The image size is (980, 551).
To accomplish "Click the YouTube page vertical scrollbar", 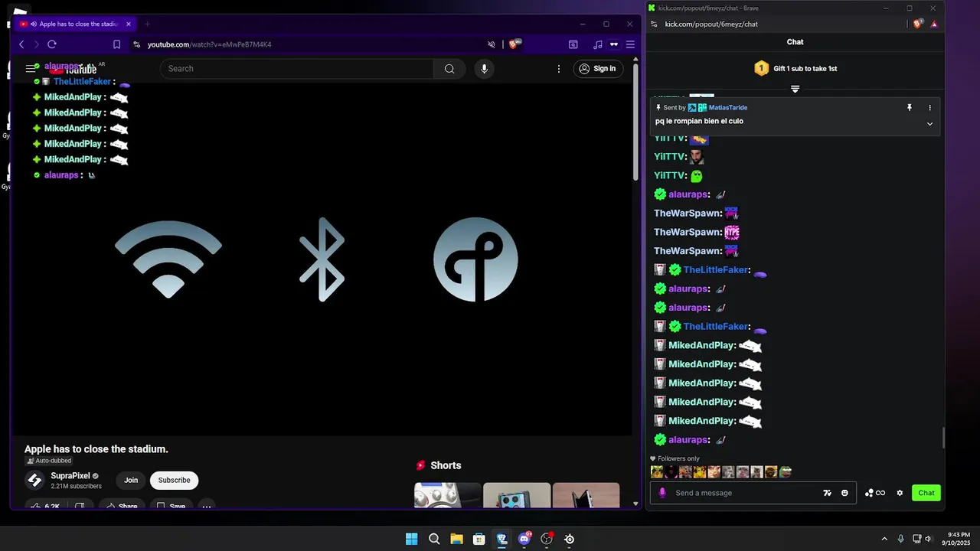I will coord(635,122).
